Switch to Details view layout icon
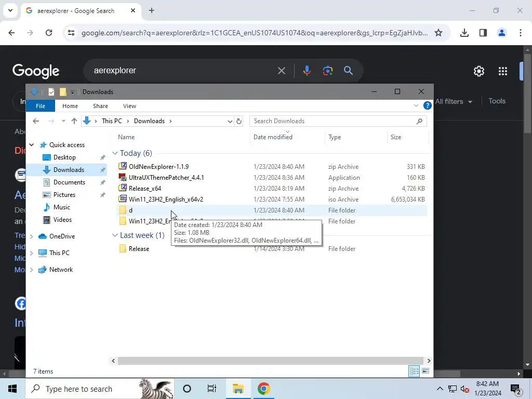Viewport: 532px width, 399px height. tap(414, 371)
